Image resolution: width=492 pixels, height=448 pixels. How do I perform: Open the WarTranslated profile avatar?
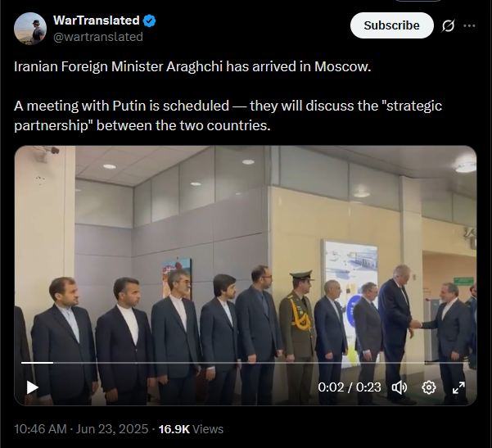(x=30, y=28)
